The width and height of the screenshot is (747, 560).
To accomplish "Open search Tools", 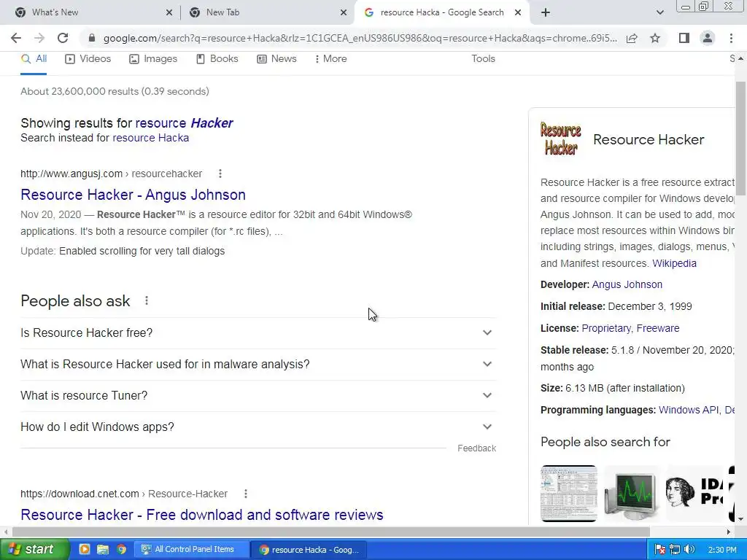I will pos(483,59).
